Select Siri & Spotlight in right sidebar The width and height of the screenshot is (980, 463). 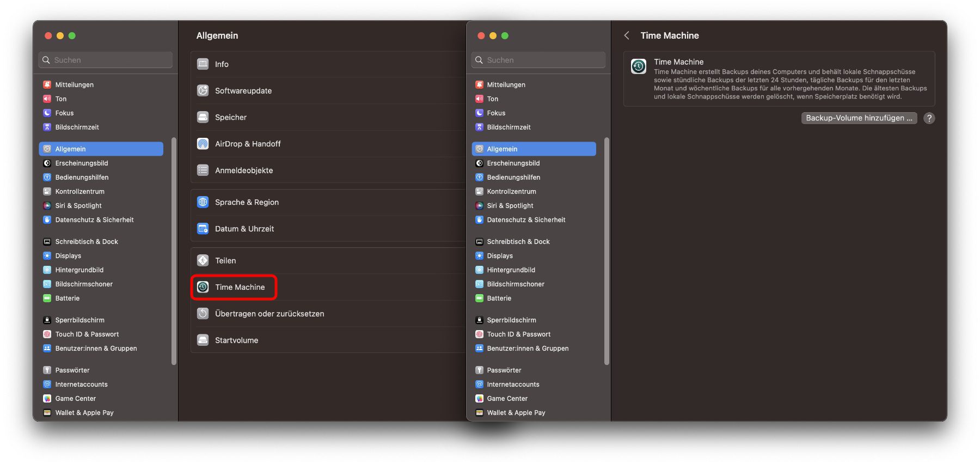(x=510, y=205)
